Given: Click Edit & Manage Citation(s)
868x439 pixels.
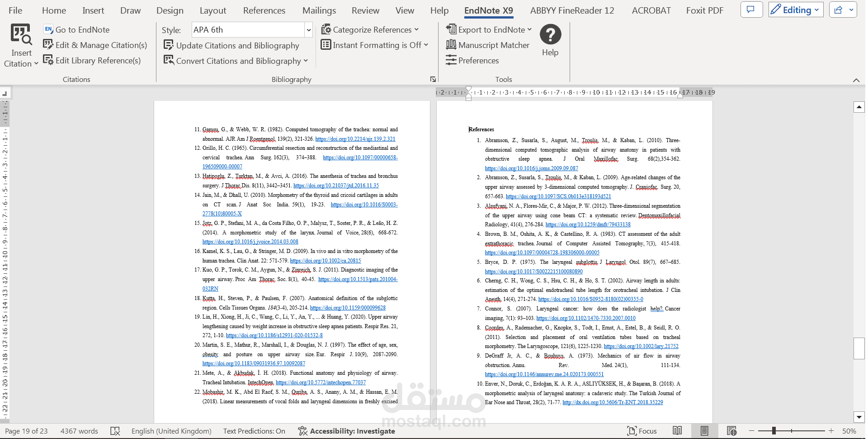Looking at the screenshot, I should [95, 45].
